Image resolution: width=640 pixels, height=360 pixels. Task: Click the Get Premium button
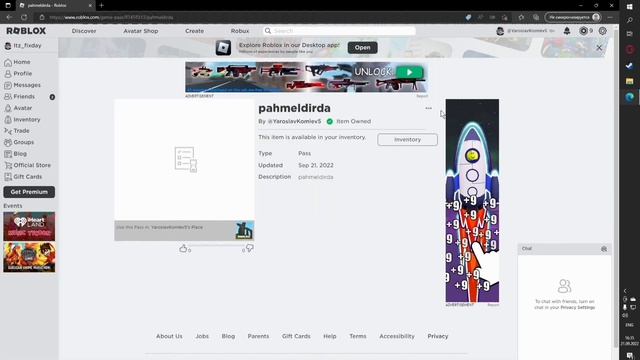click(29, 192)
